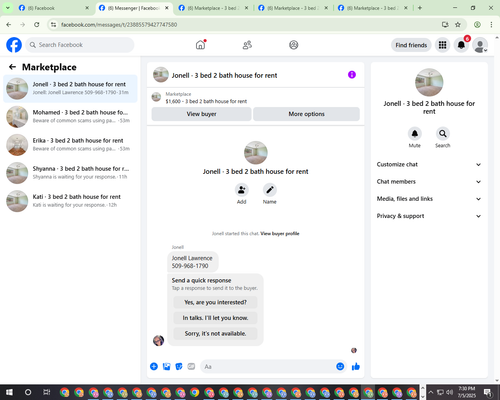Screen dimensions: 500x400
Task: Open the Windows Start button
Action: (9, 392)
